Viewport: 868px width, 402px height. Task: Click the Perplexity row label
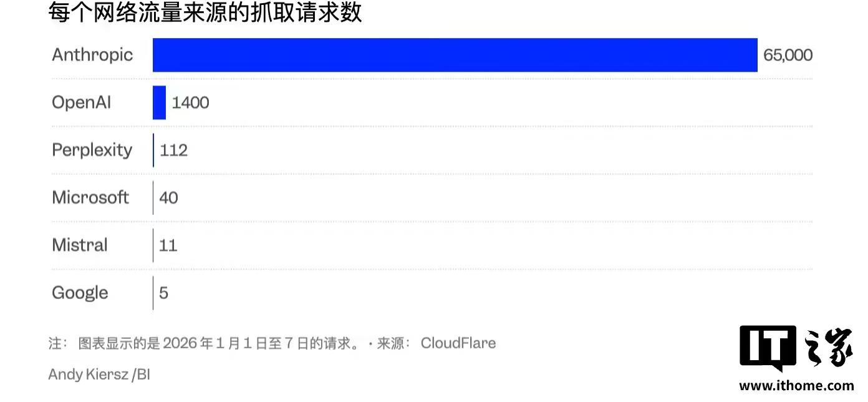click(x=92, y=150)
